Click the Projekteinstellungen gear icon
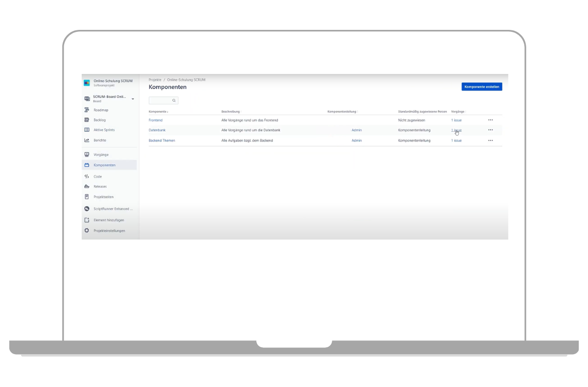This screenshot has width=588, height=387. [x=87, y=231]
